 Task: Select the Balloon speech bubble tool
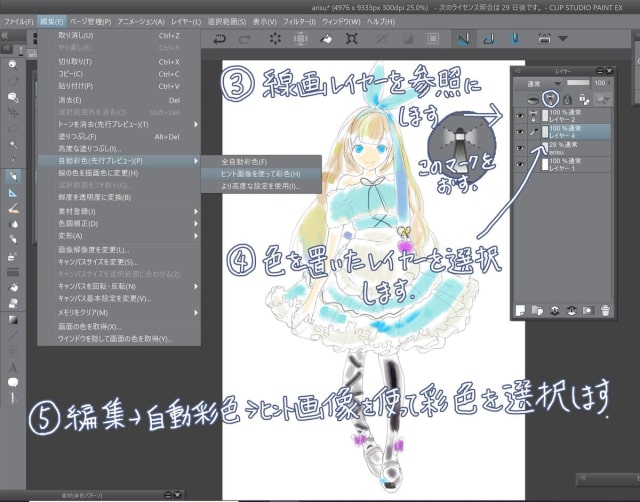(13, 382)
